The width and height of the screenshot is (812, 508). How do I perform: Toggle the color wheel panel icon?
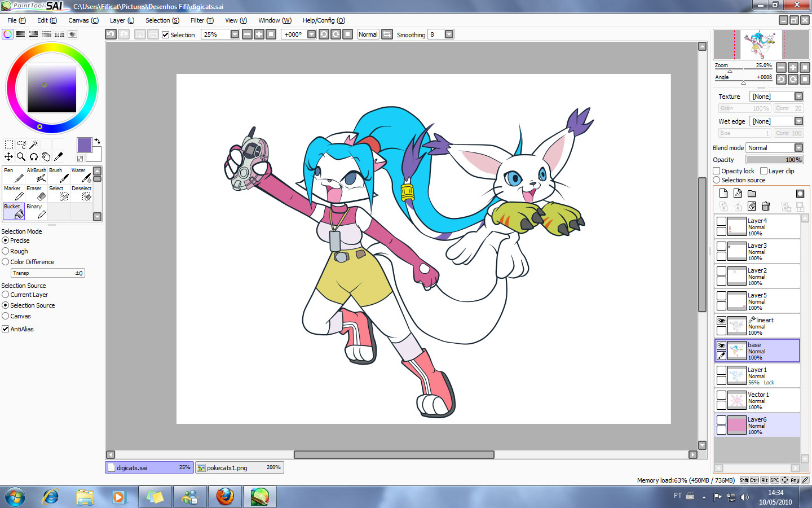tap(7, 34)
